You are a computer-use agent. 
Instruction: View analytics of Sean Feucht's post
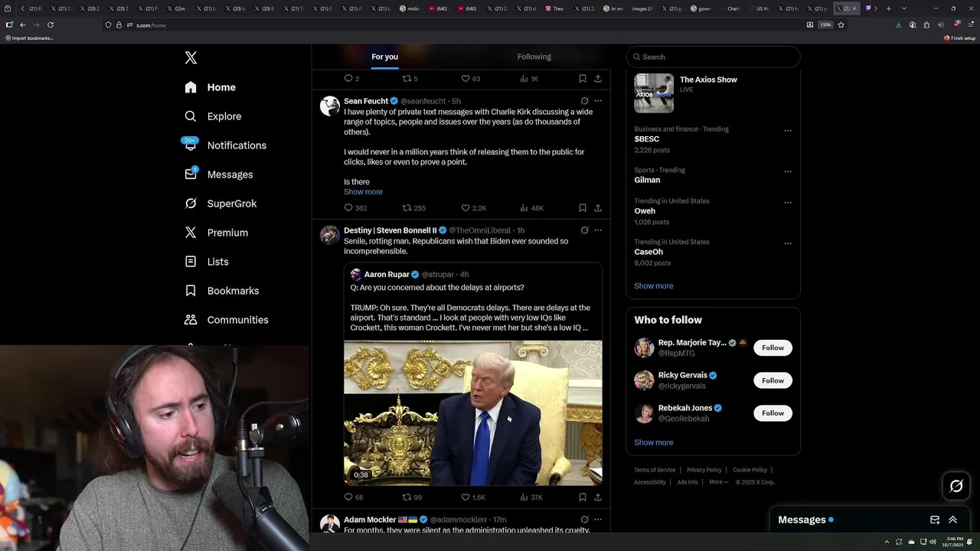pyautogui.click(x=531, y=208)
